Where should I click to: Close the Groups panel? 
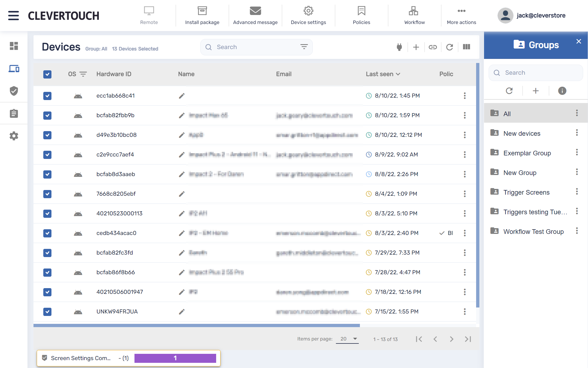(x=579, y=41)
